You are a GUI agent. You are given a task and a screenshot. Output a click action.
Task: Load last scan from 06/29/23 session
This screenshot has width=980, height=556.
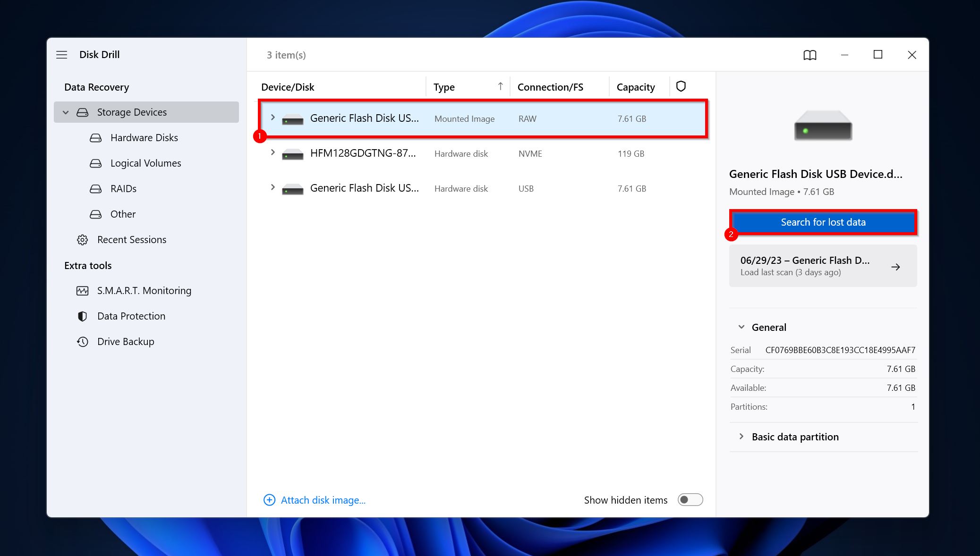823,266
